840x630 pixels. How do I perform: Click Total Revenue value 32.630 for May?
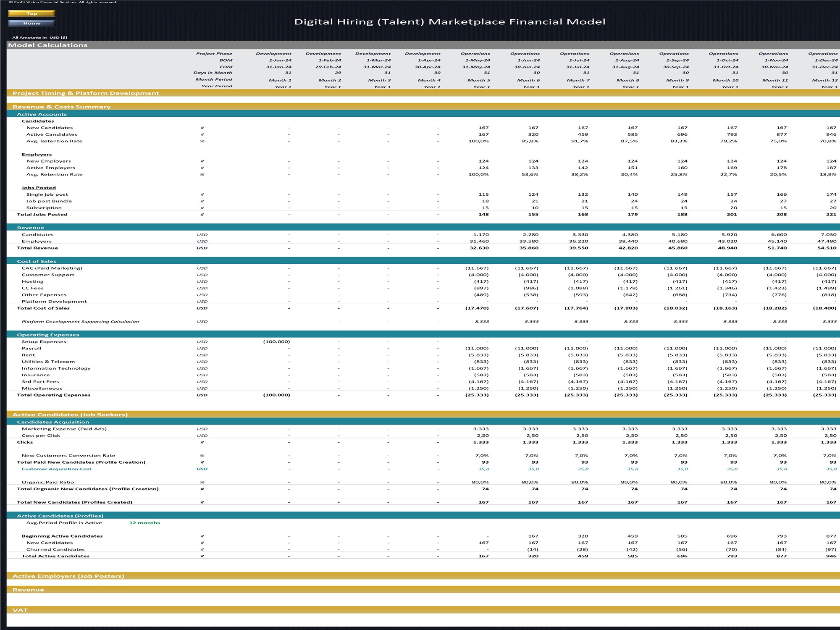pyautogui.click(x=479, y=248)
